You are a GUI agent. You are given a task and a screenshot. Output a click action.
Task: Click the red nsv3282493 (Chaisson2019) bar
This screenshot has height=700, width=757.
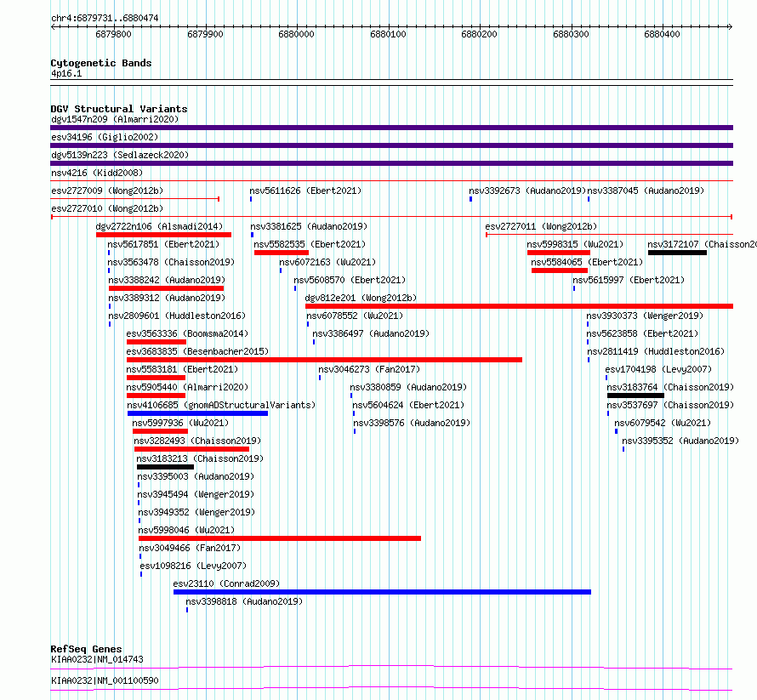pos(191,449)
